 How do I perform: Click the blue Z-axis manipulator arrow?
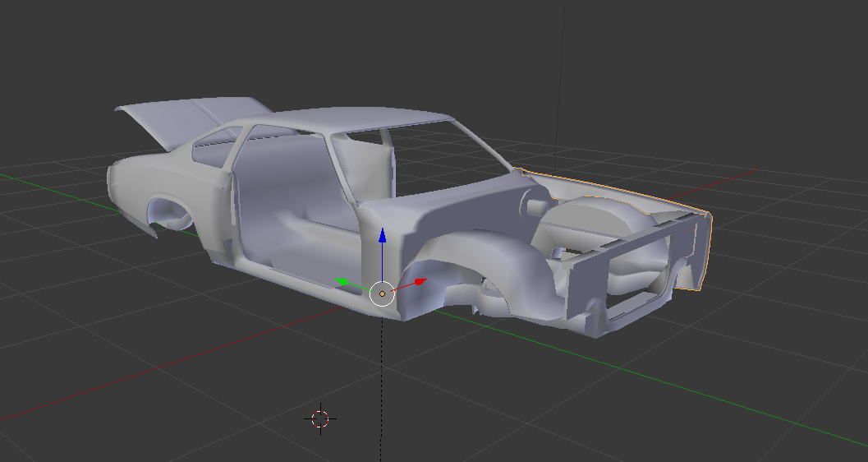382,235
